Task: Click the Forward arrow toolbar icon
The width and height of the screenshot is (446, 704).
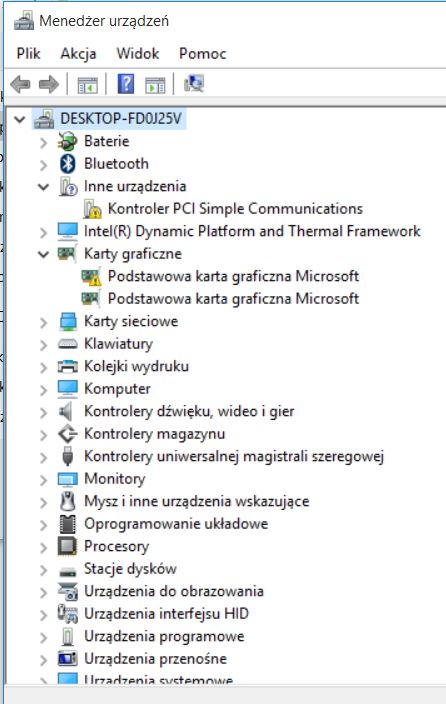Action: (x=49, y=84)
